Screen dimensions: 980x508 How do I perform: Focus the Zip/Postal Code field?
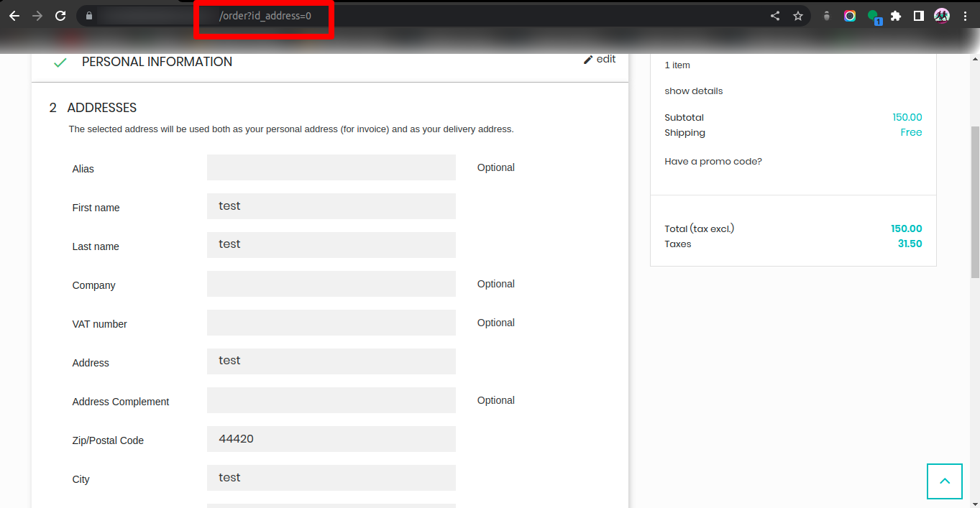coord(331,439)
